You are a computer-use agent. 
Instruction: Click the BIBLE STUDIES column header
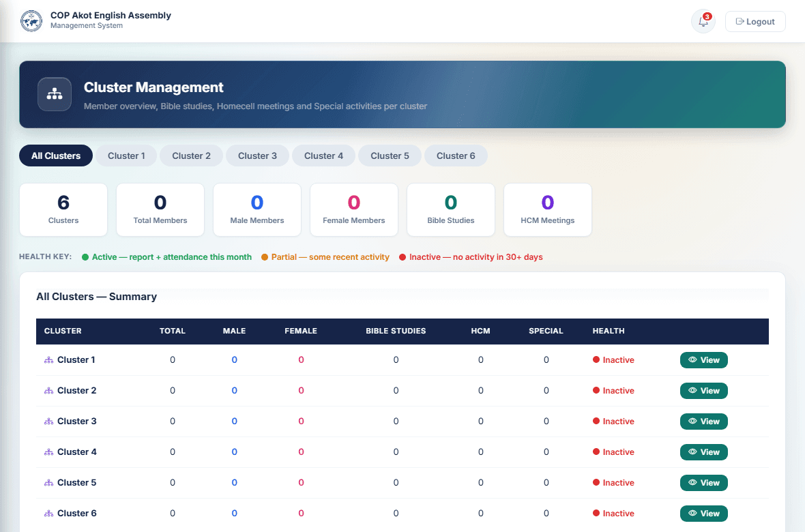coord(396,331)
